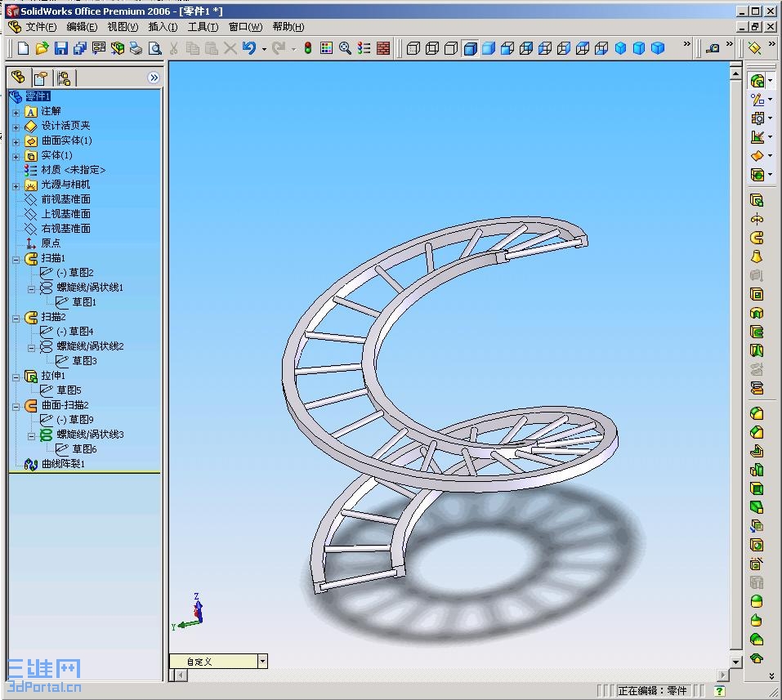Click the swept boss icon in right toolbar
782x700 pixels.
tap(757, 238)
